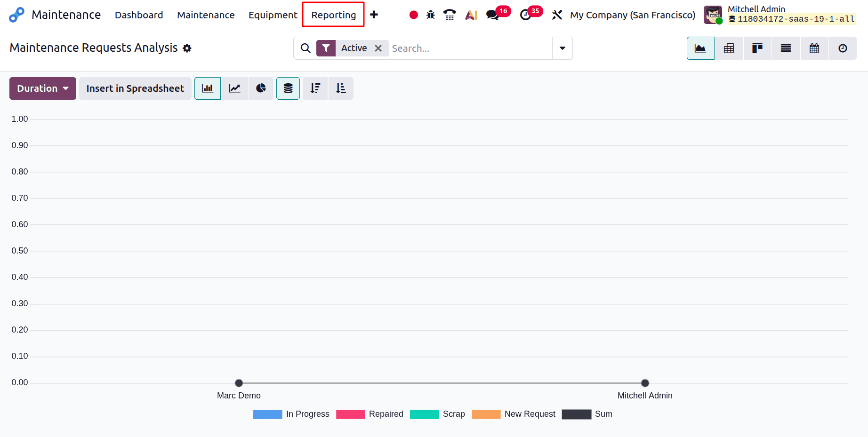Switch company from My Company (San Francisco)
This screenshot has width=868, height=437.
633,15
